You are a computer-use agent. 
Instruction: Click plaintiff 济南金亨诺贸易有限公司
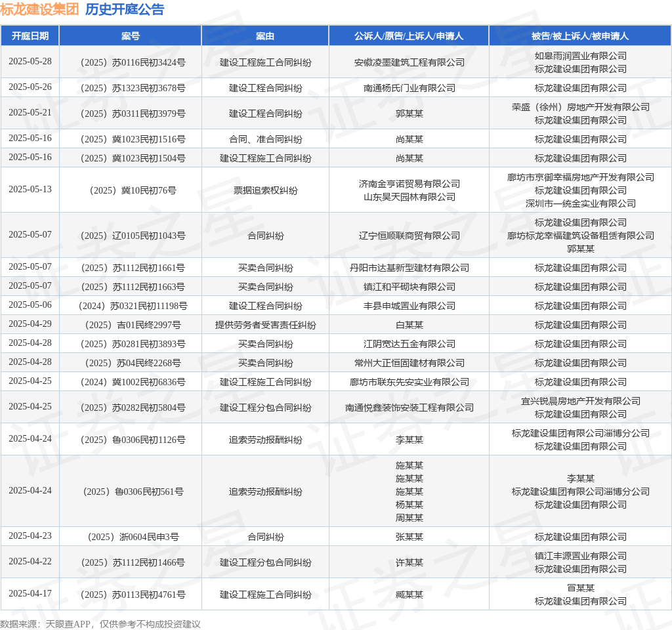coord(409,184)
